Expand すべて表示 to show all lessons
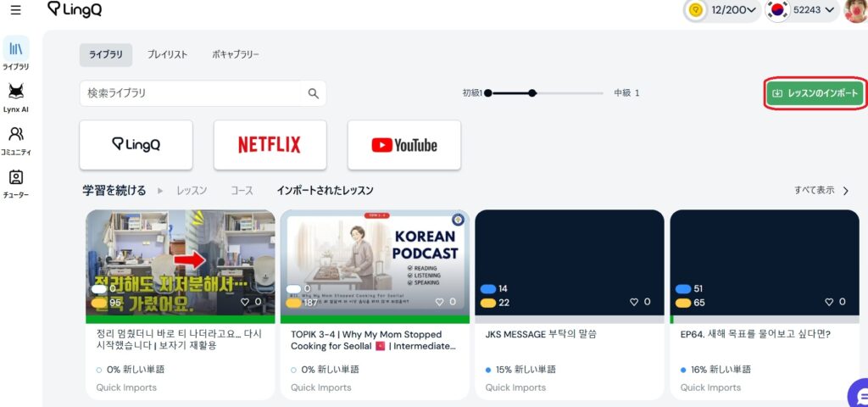868x407 pixels. coord(821,190)
